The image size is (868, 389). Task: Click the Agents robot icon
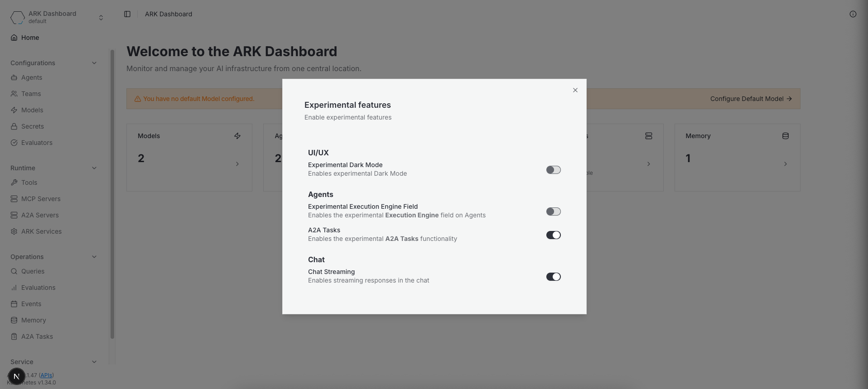pyautogui.click(x=14, y=77)
